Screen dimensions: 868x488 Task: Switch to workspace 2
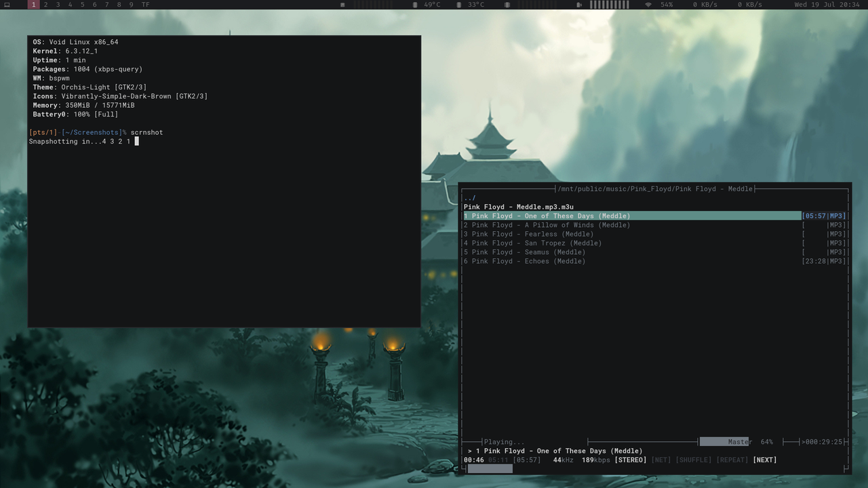(x=46, y=5)
